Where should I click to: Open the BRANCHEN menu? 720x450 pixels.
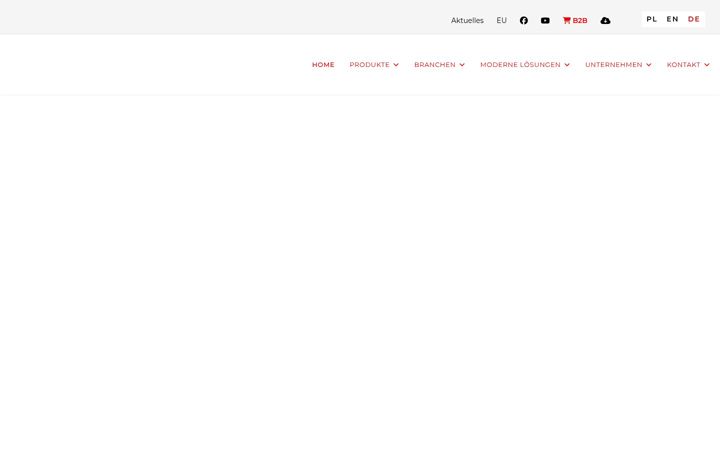click(x=434, y=65)
